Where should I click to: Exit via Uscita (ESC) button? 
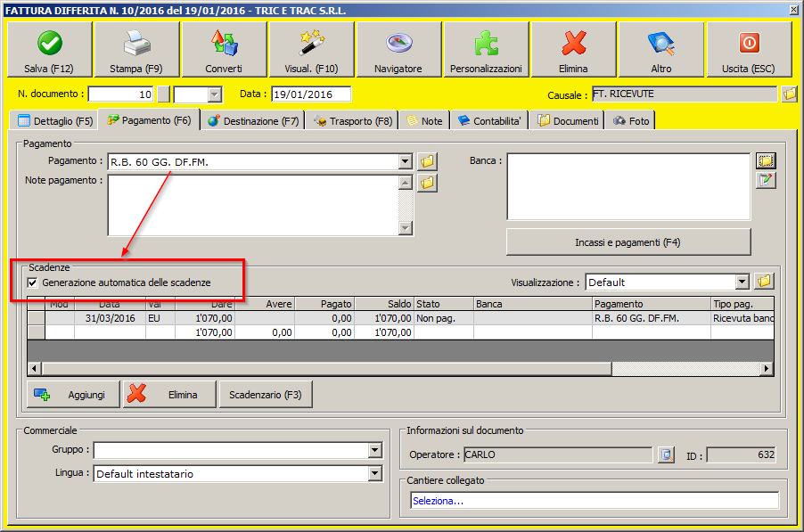(x=749, y=50)
